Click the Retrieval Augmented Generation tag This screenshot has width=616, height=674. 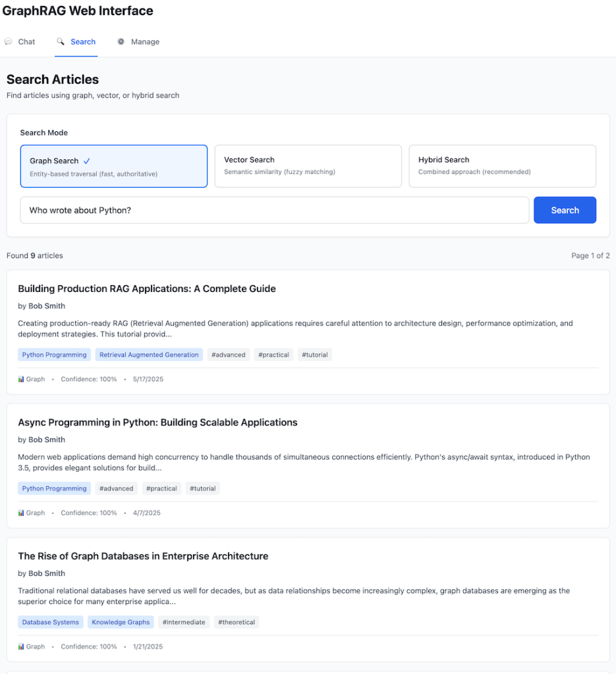coord(149,354)
